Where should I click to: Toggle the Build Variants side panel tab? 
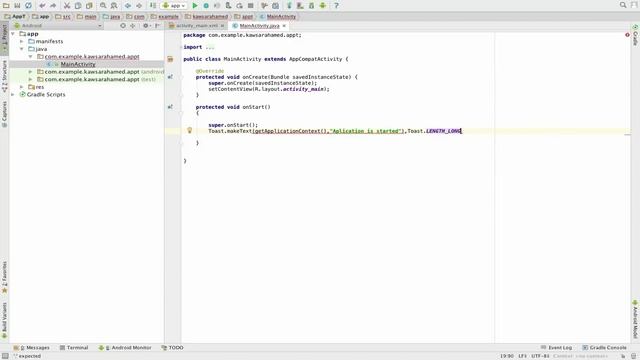point(4,320)
